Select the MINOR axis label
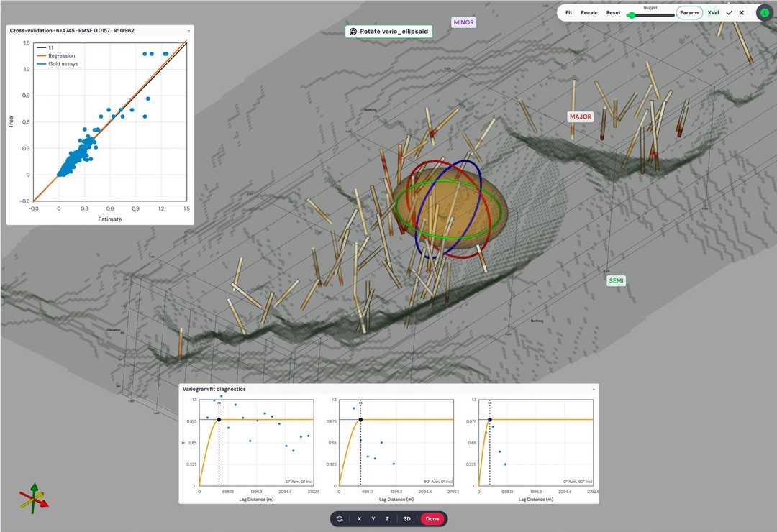 (x=464, y=22)
